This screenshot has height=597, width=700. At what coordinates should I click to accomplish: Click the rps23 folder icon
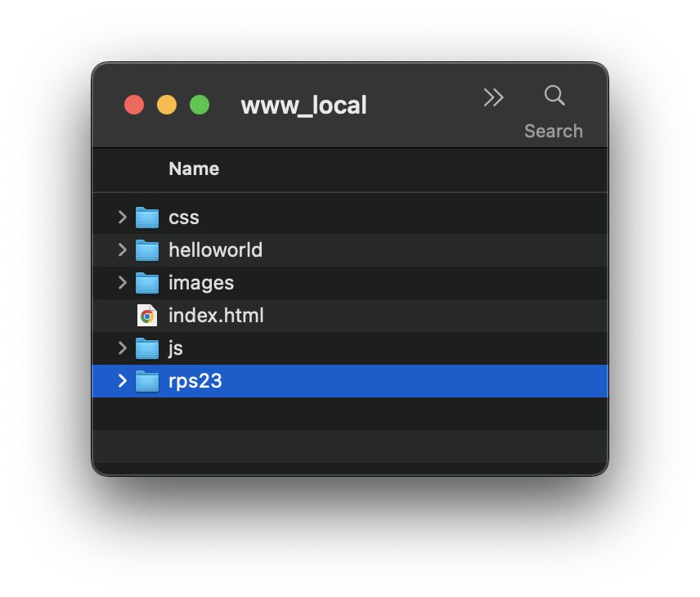point(147,381)
